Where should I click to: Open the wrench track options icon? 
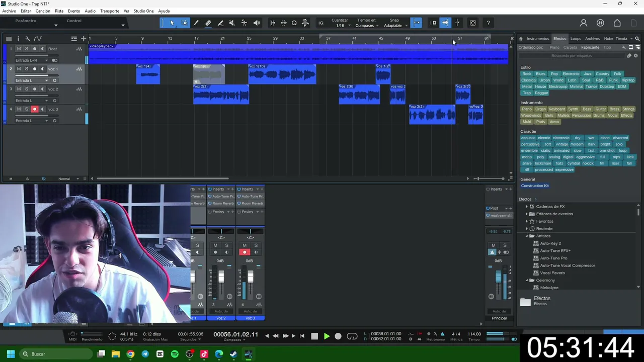(28, 39)
